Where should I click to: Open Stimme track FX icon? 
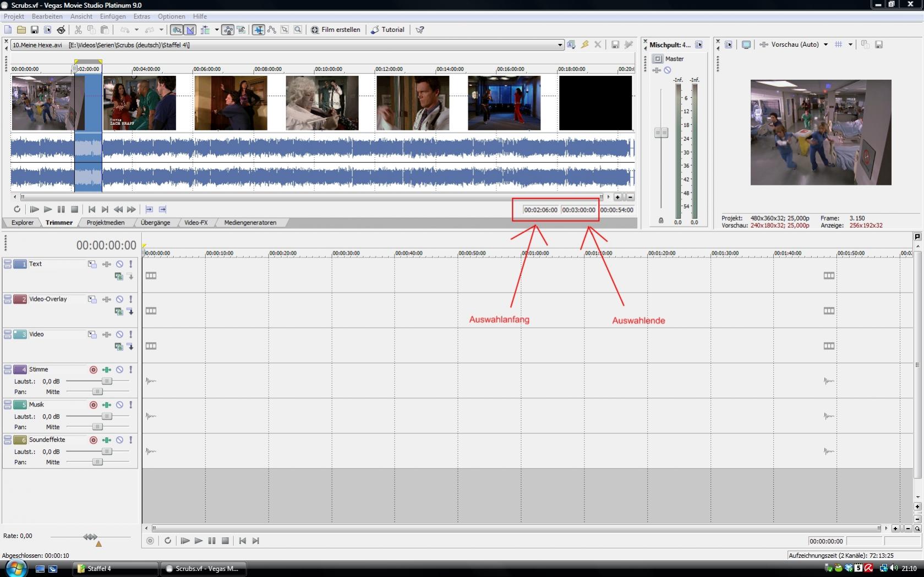pos(106,370)
